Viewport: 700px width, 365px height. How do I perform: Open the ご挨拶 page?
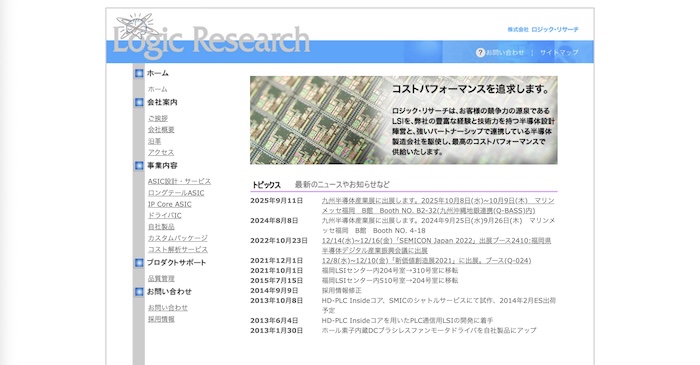tap(158, 118)
